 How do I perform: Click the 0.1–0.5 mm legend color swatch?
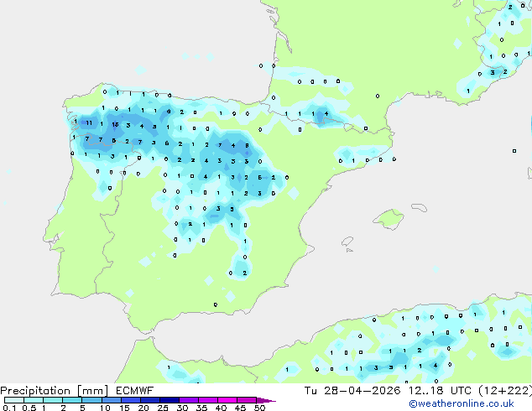click(14, 400)
